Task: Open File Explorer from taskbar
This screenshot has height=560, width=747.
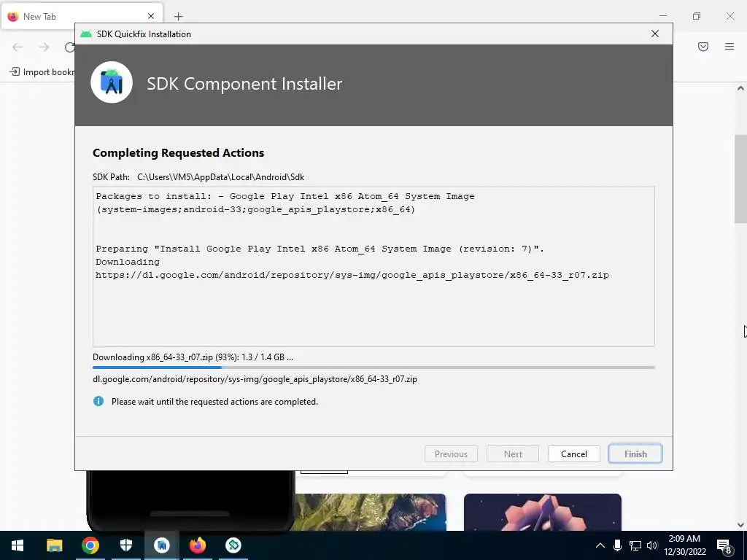Action: [54, 545]
